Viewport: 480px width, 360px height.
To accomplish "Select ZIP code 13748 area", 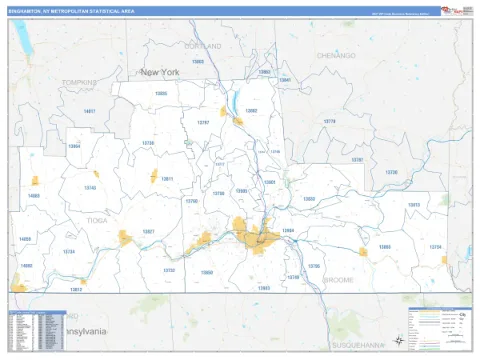I will (293, 277).
